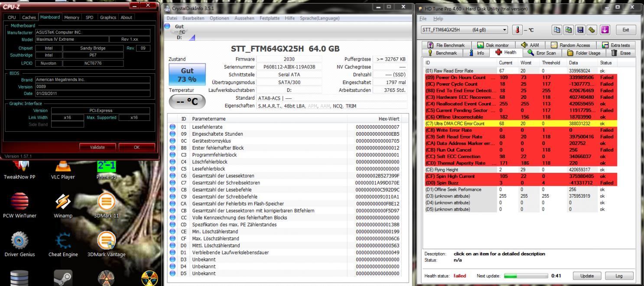The image size is (644, 286).
Task: Open the Driver Genius desktop icon
Action: pyautogui.click(x=20, y=245)
